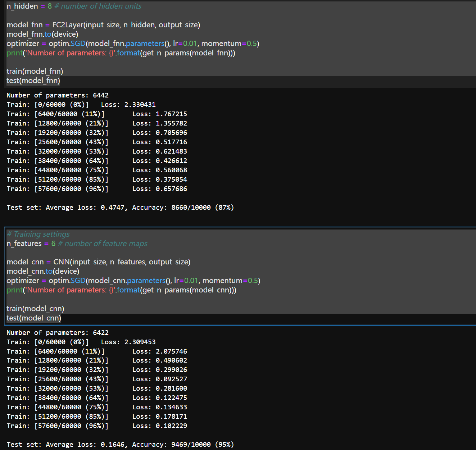Screen dimensions: 476x450
Task: Click the print line with get_n_params(model_fnn)
Action: pos(121,53)
